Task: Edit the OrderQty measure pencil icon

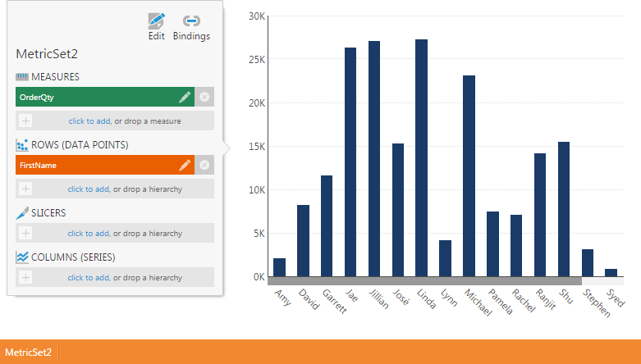Action: coord(185,98)
